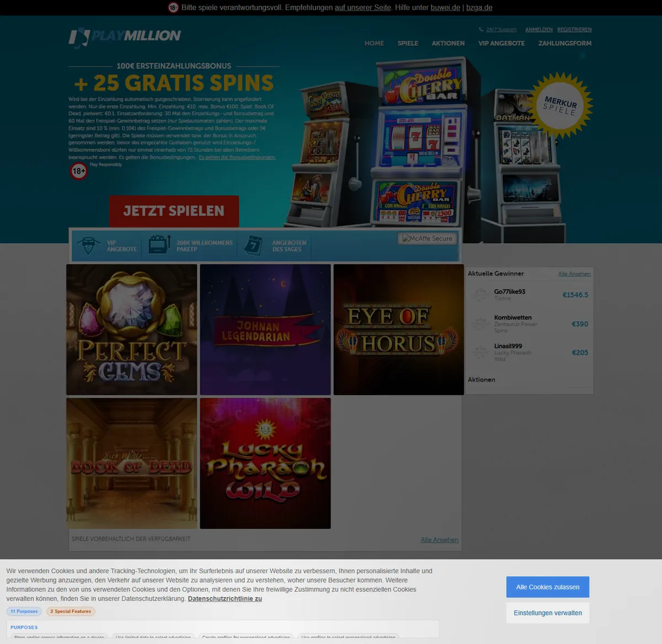Click the €390 winning amount
Image resolution: width=662 pixels, height=644 pixels.
(580, 324)
